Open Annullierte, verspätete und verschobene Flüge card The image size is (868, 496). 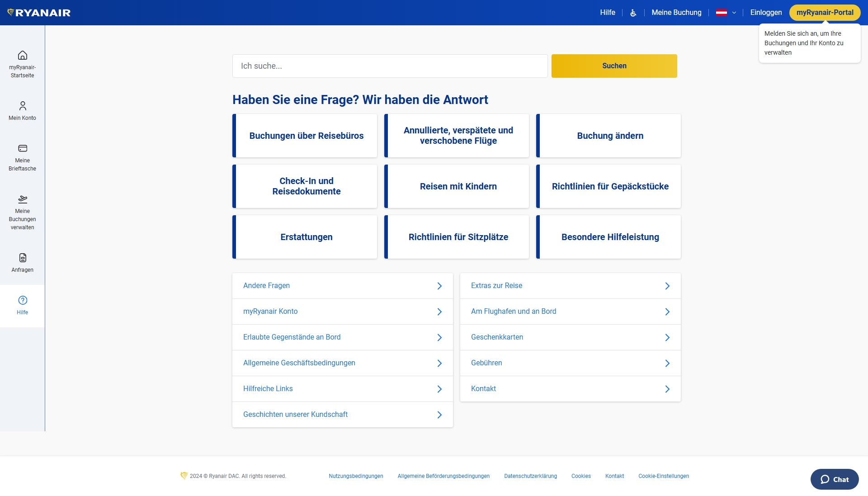457,136
